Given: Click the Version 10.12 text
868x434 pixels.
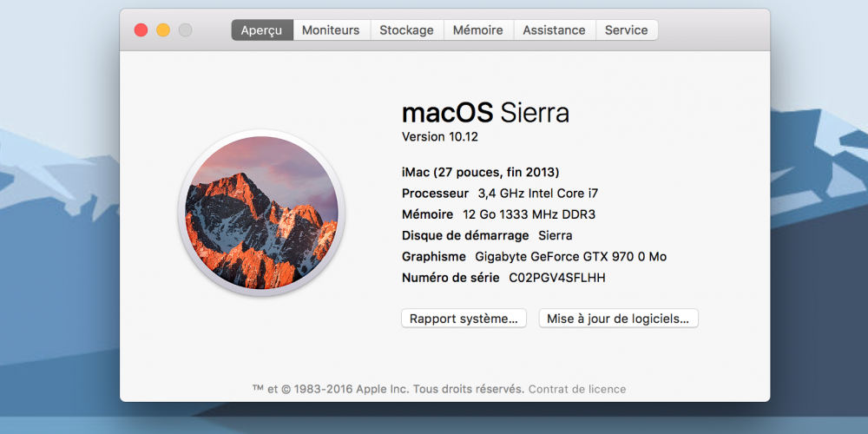Looking at the screenshot, I should click(x=439, y=137).
